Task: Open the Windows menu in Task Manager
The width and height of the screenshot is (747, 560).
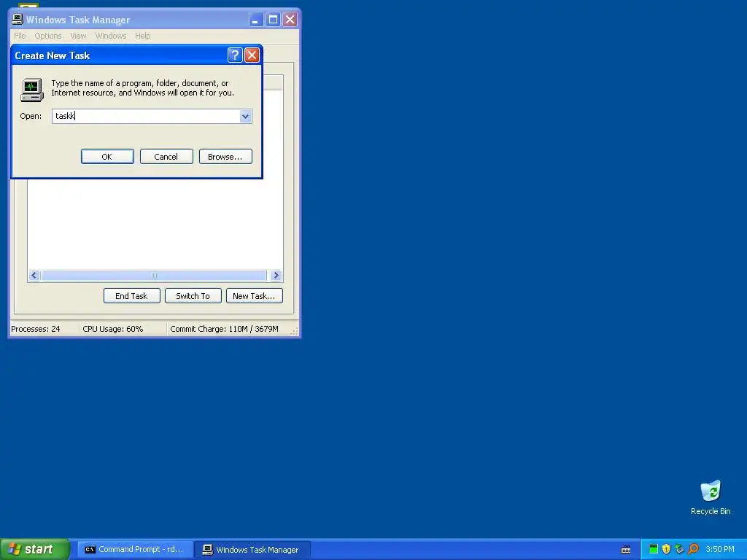Action: tap(111, 36)
